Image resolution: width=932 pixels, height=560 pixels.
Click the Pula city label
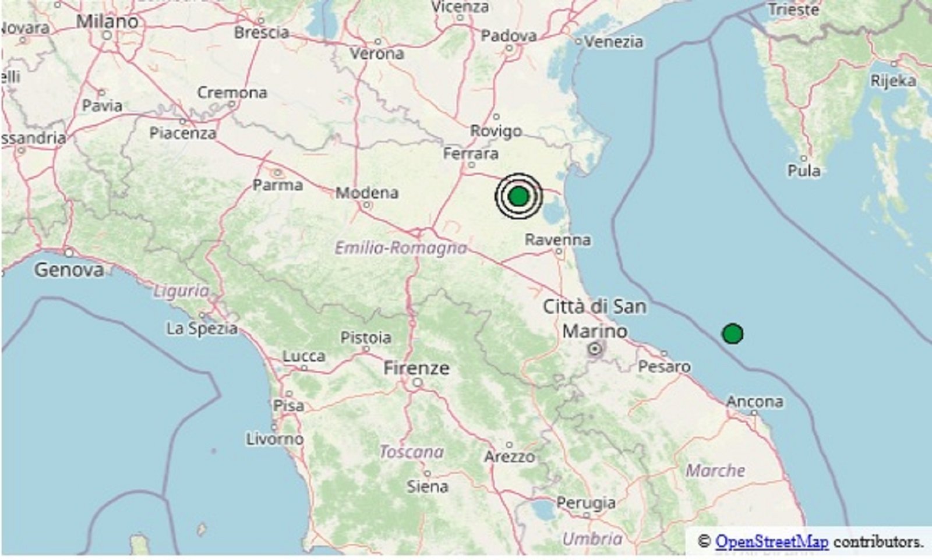point(804,171)
